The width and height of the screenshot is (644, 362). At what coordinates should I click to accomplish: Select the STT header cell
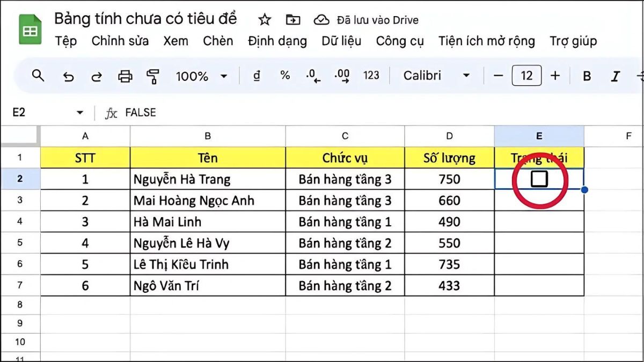(x=85, y=158)
